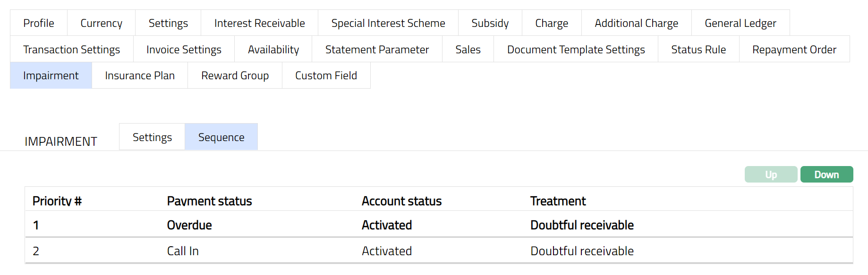This screenshot has width=868, height=275.
Task: Switch to General Ledger tab
Action: click(740, 23)
